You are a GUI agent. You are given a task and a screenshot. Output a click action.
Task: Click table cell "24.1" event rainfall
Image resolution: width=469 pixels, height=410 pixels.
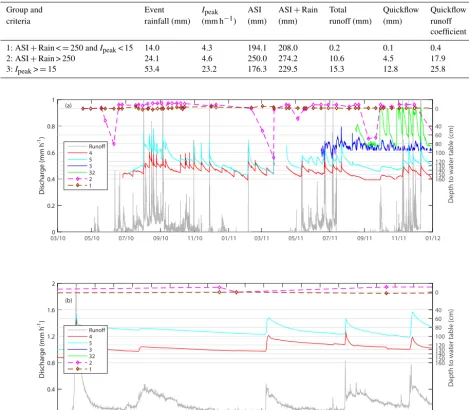152,59
